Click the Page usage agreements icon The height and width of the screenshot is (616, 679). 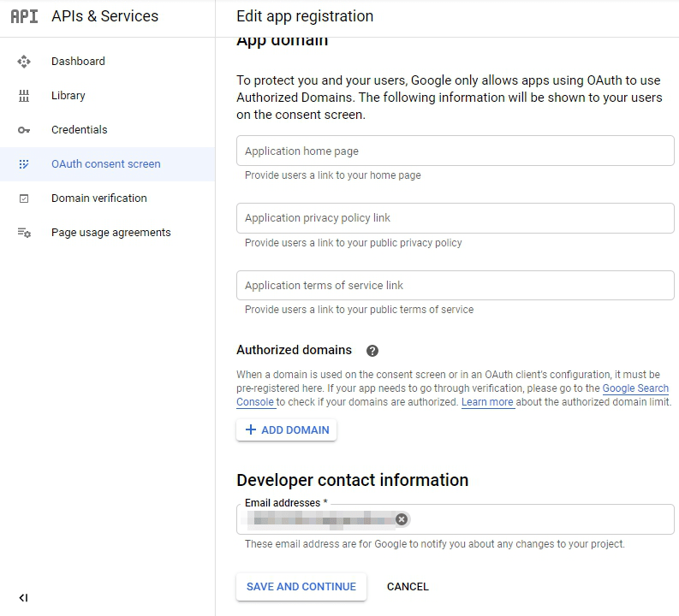(x=24, y=233)
